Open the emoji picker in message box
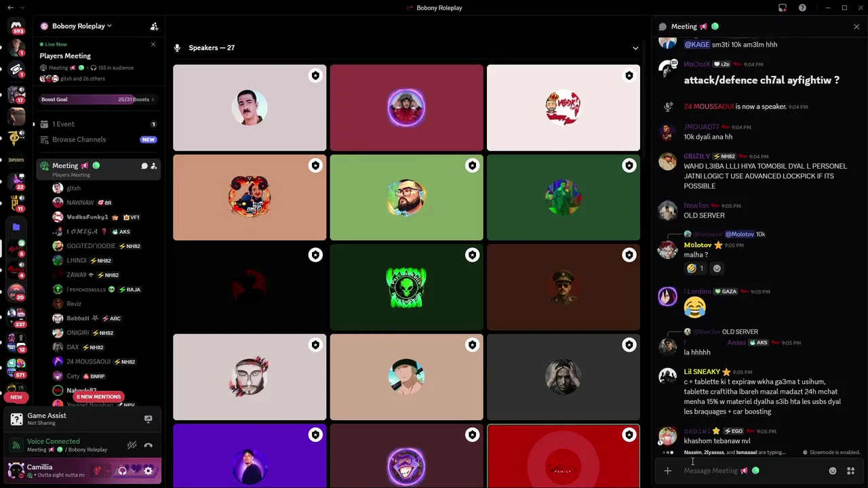 click(x=833, y=471)
